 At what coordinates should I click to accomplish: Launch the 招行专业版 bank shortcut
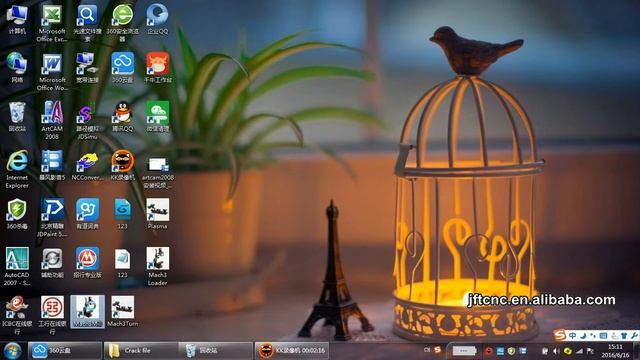[x=87, y=262]
